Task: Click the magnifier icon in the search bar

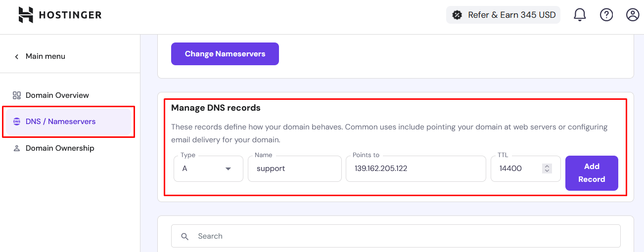Action: pos(185,237)
